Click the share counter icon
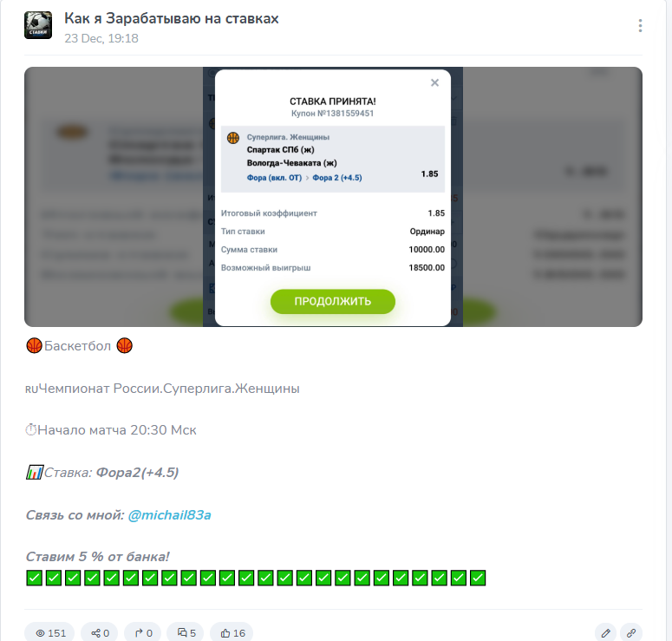The width and height of the screenshot is (672, 641). (100, 633)
